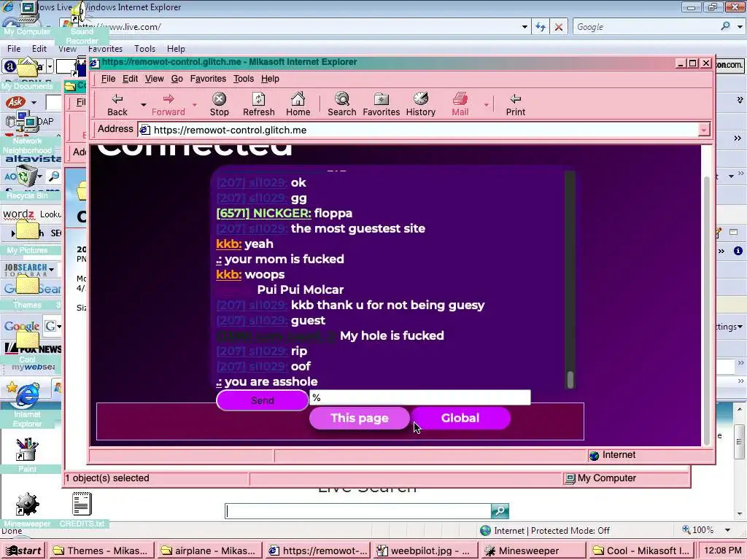This screenshot has height=560, width=747.
Task: Expand the Back button history dropdown arrow
Action: click(144, 104)
